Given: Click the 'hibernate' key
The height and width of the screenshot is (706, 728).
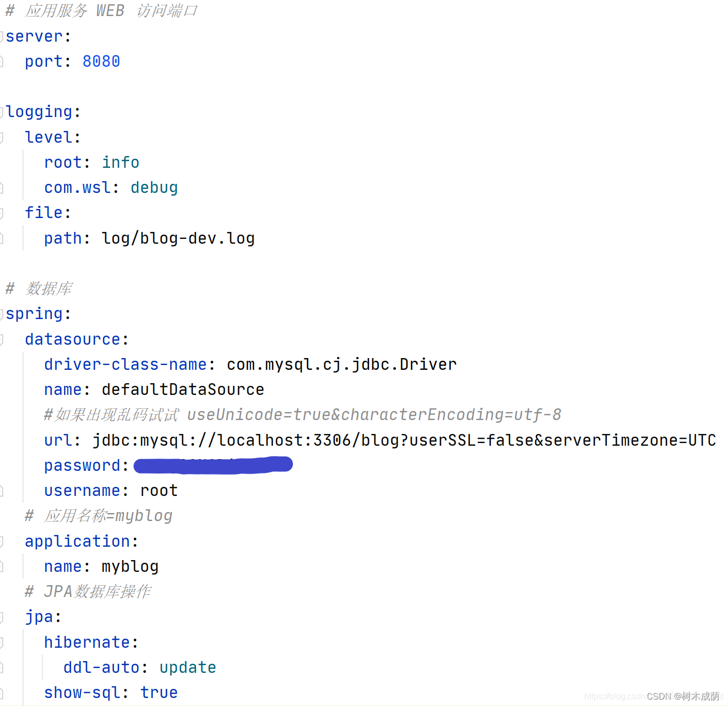Looking at the screenshot, I should point(87,642).
